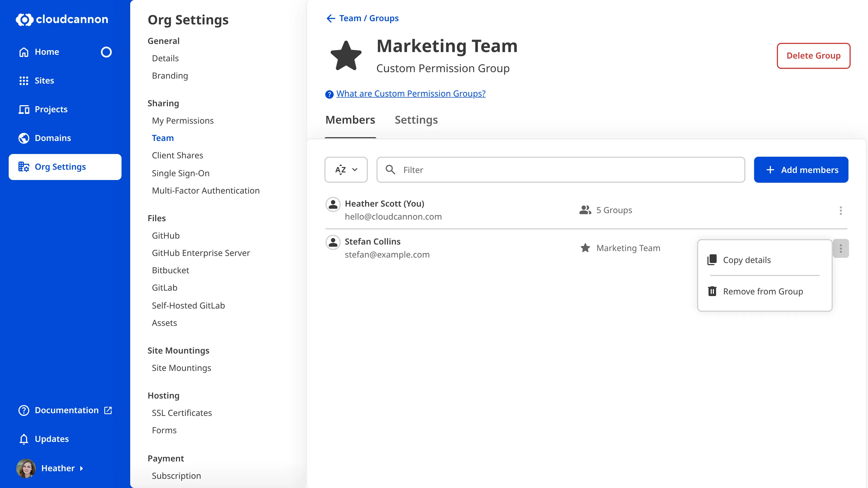Open Assets settings
Image resolution: width=868 pixels, height=488 pixels.
click(164, 323)
